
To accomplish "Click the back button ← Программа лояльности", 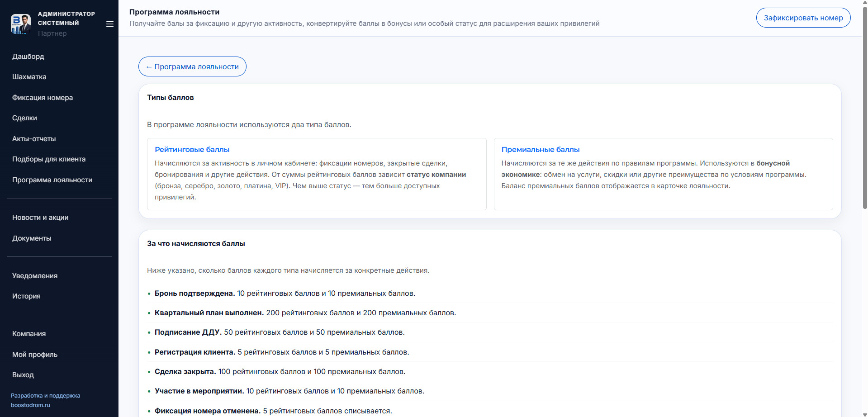I will tap(192, 66).
